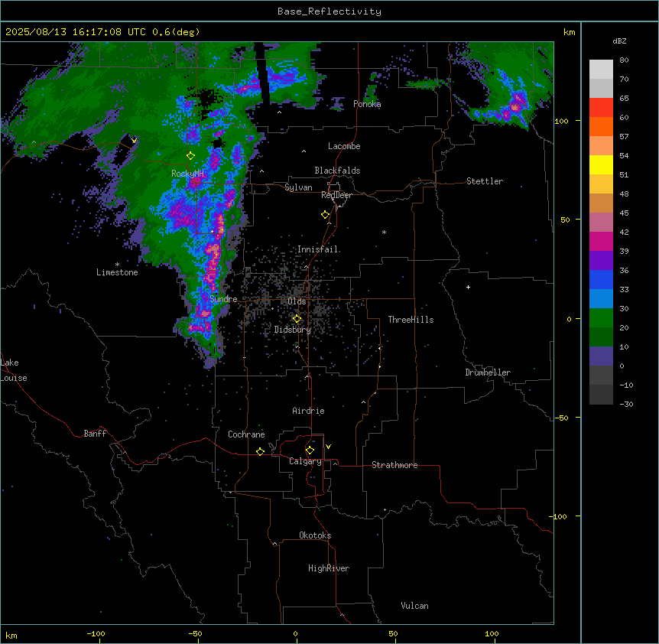The image size is (659, 644).
Task: Click the km unit label beside the horizontal axis
Action: 11,635
